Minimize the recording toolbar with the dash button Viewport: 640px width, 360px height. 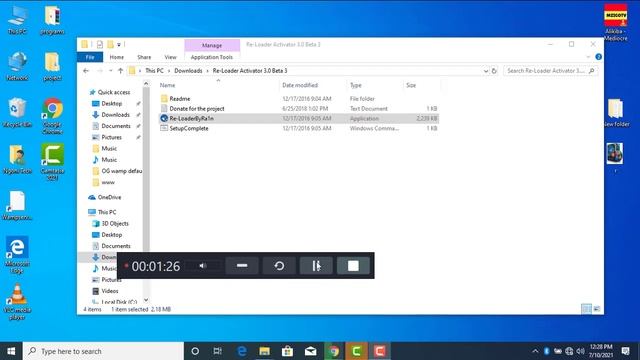pos(242,266)
